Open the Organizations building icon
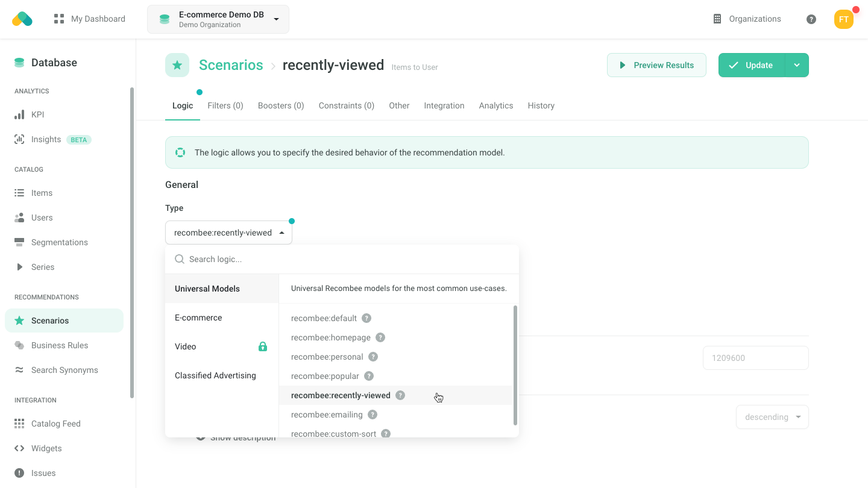Screen dimensions: 868x488 (717, 19)
